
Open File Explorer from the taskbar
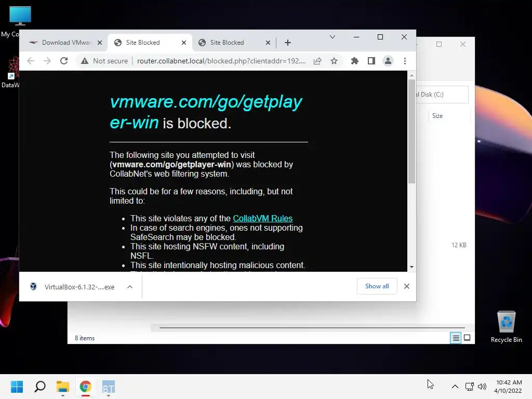point(63,387)
